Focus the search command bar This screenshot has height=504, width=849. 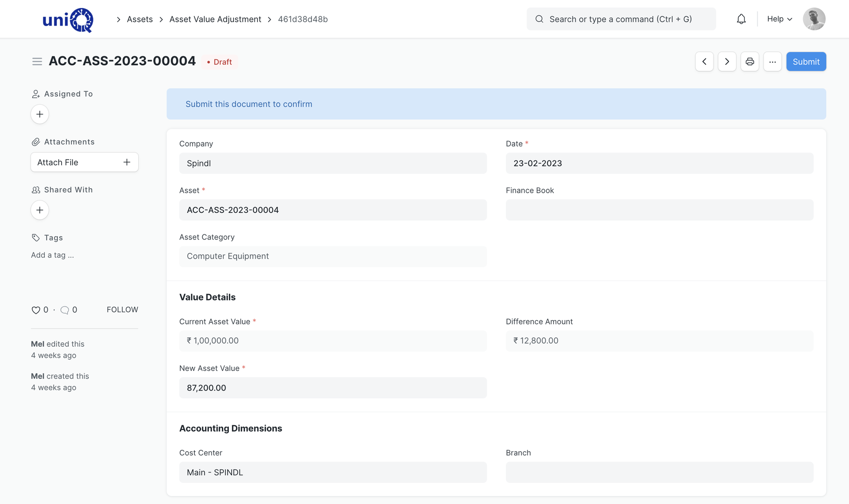(621, 19)
